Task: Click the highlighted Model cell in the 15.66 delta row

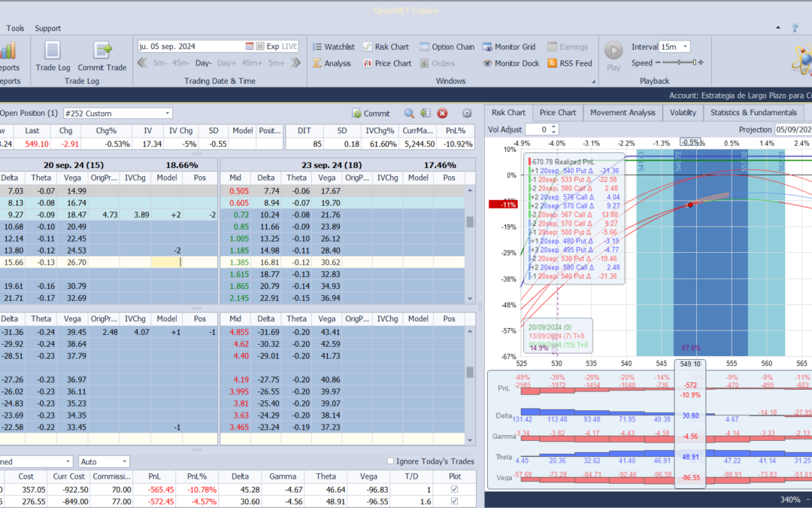Action: pos(165,263)
